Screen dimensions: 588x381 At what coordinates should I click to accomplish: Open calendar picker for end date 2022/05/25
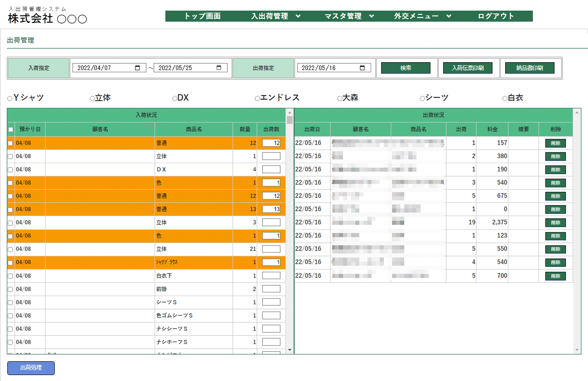click(x=219, y=68)
